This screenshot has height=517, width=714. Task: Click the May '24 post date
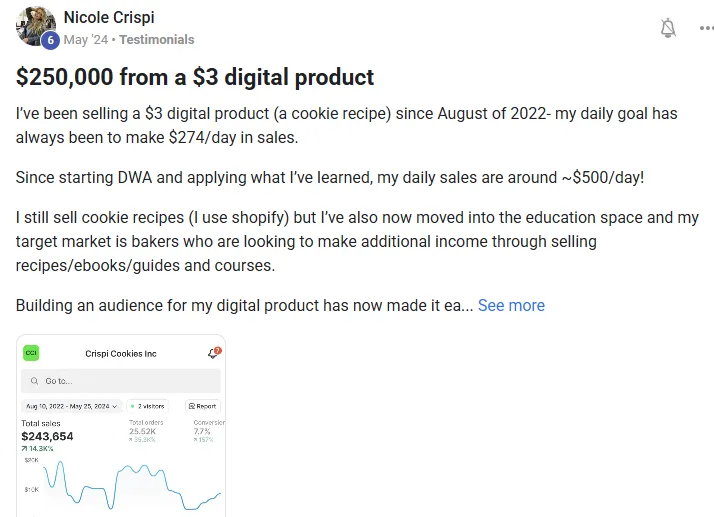86,40
